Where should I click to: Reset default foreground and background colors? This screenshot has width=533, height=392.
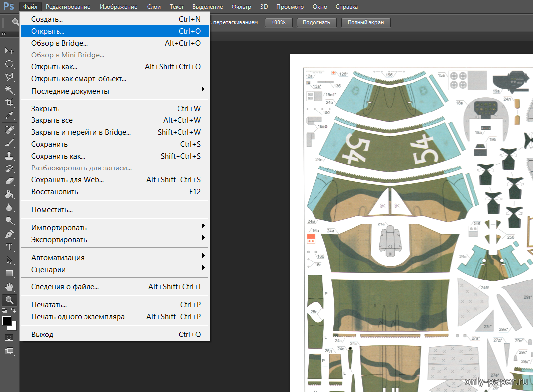(4, 311)
